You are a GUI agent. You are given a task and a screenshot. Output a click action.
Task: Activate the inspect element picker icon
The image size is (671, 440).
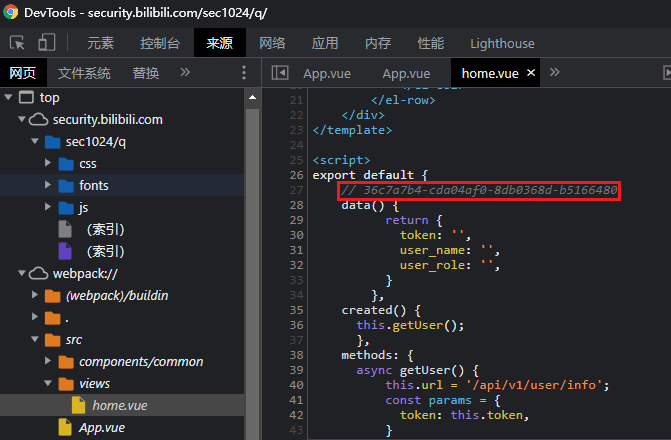(x=17, y=43)
